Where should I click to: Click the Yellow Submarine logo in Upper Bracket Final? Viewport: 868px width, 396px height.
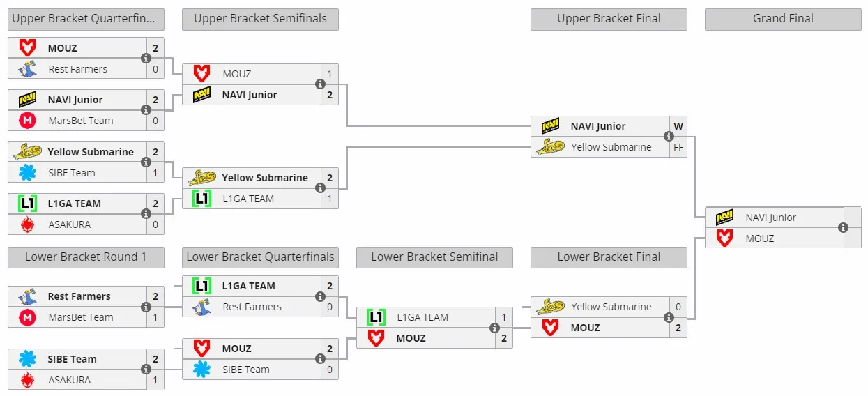tap(550, 147)
